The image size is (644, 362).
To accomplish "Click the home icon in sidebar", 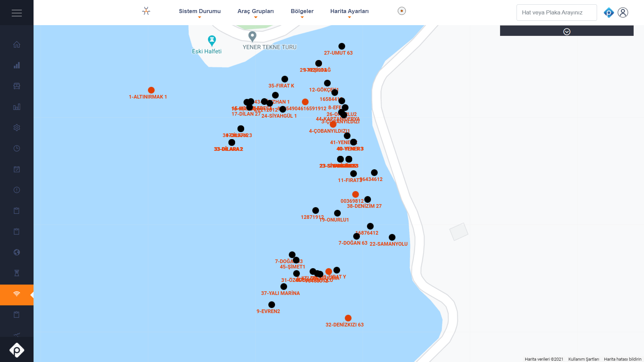I will (x=17, y=45).
